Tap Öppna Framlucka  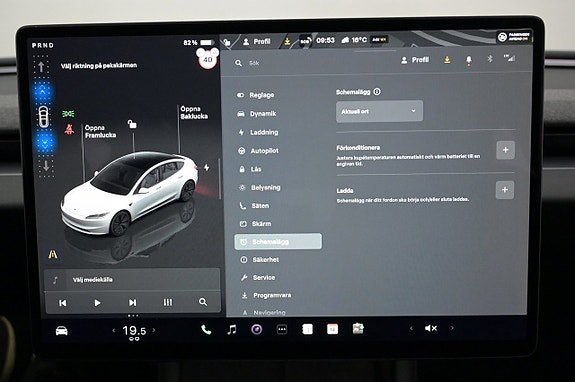pos(100,131)
